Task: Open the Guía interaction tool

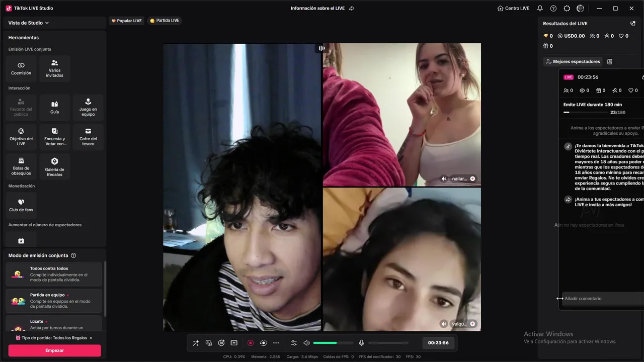Action: coord(55,107)
